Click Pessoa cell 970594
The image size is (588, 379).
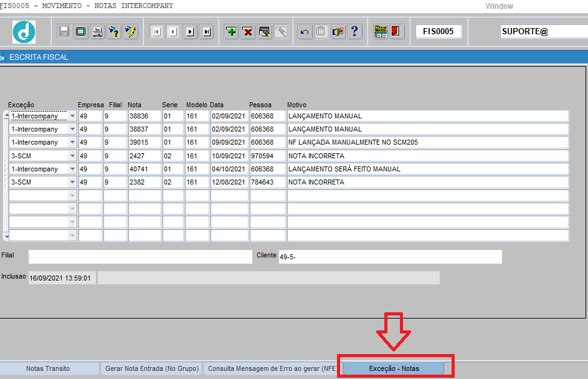(x=267, y=156)
